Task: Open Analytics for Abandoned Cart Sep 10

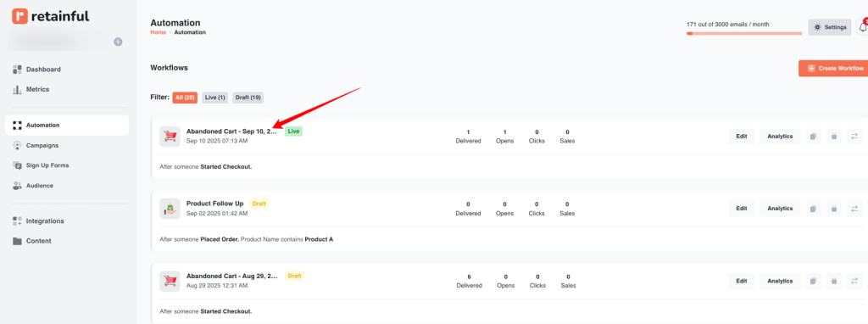Action: pyautogui.click(x=780, y=137)
